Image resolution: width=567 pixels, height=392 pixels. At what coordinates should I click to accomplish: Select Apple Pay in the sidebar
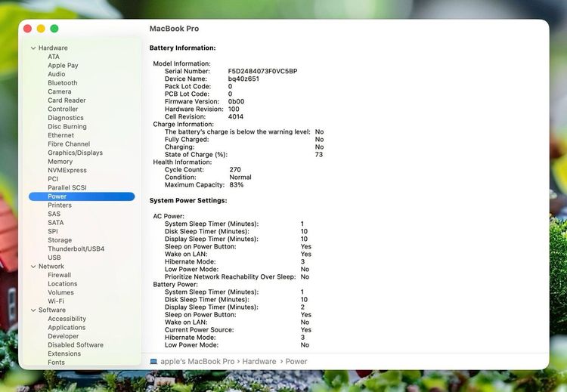pyautogui.click(x=63, y=66)
